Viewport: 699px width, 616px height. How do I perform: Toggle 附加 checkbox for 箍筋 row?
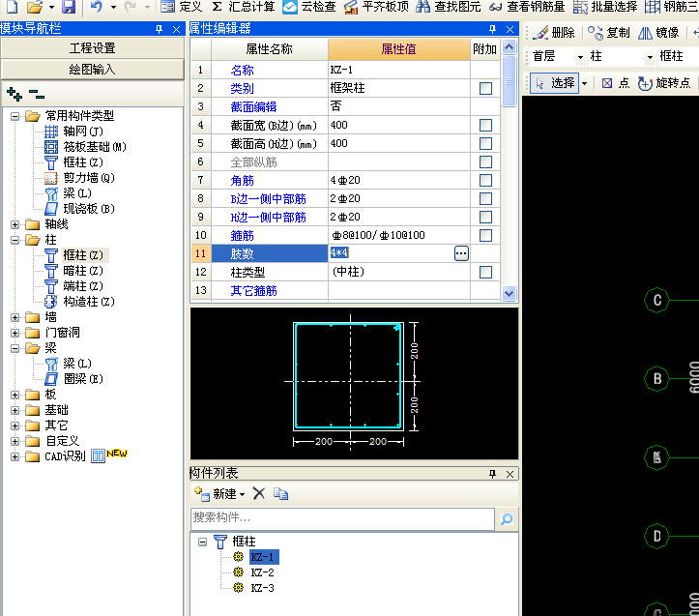[485, 235]
